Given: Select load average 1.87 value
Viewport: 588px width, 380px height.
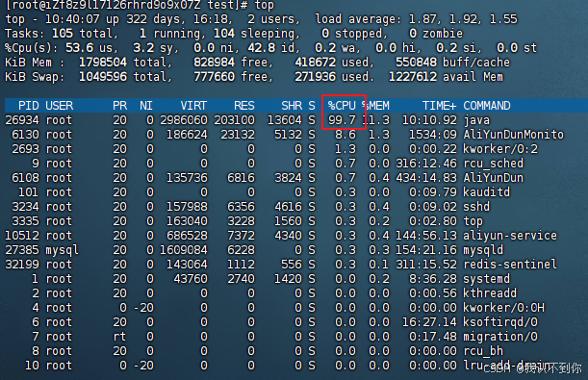Looking at the screenshot, I should 422,19.
